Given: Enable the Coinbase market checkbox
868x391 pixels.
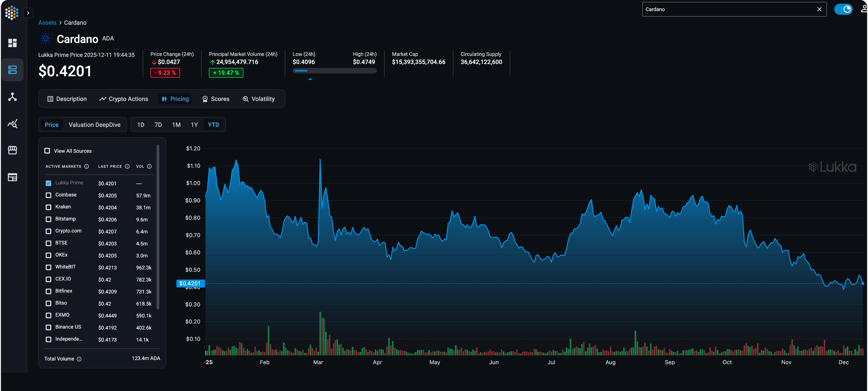Looking at the screenshot, I should point(48,195).
